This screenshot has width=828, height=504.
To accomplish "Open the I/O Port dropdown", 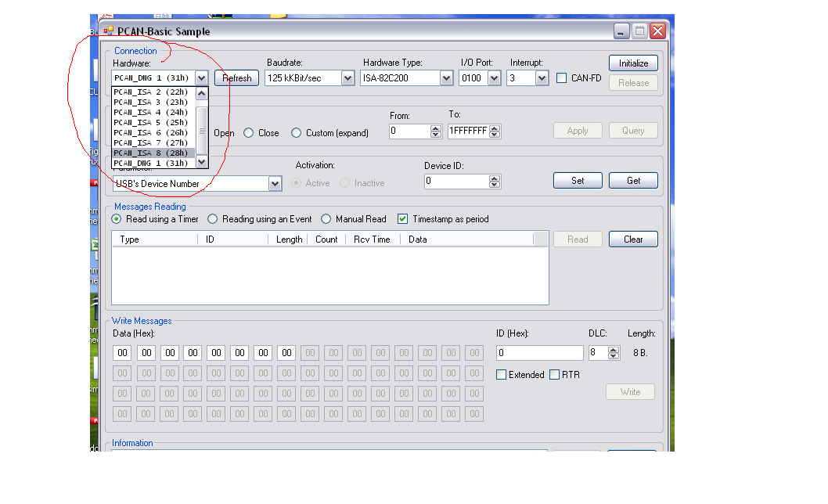I will point(495,78).
